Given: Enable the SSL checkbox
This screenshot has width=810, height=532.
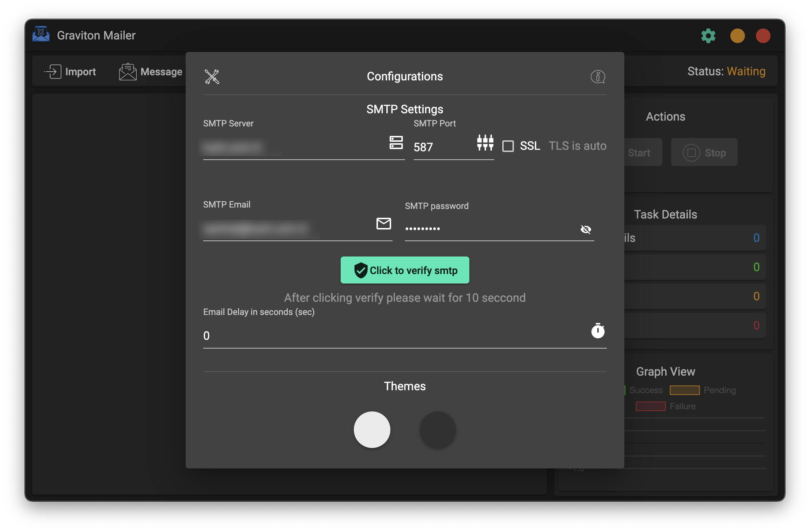Looking at the screenshot, I should coord(508,146).
